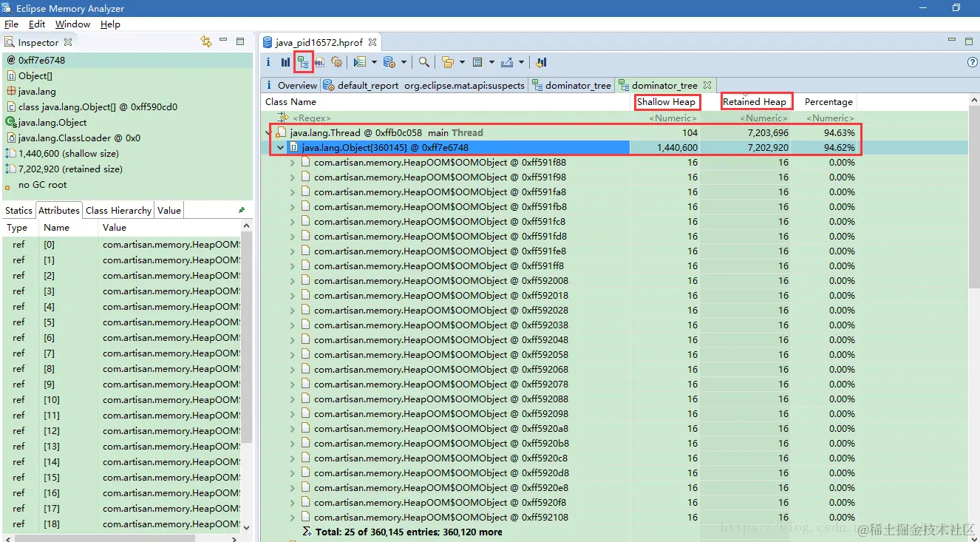
Task: Sort by the Retained Heap column header
Action: click(x=755, y=102)
